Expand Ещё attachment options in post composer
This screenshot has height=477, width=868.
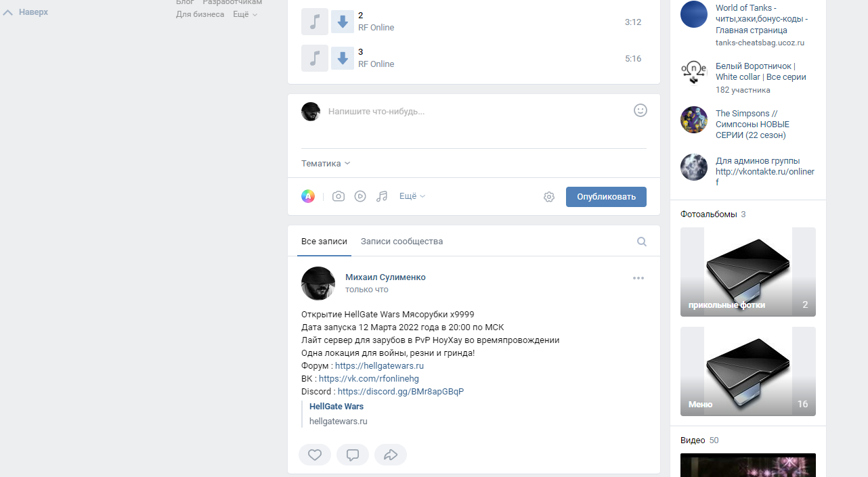(x=412, y=196)
